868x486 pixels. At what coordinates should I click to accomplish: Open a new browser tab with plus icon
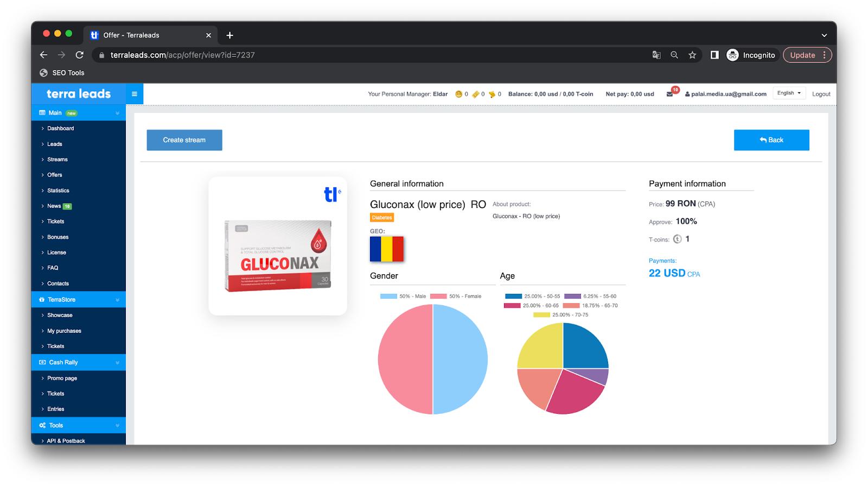pos(230,35)
